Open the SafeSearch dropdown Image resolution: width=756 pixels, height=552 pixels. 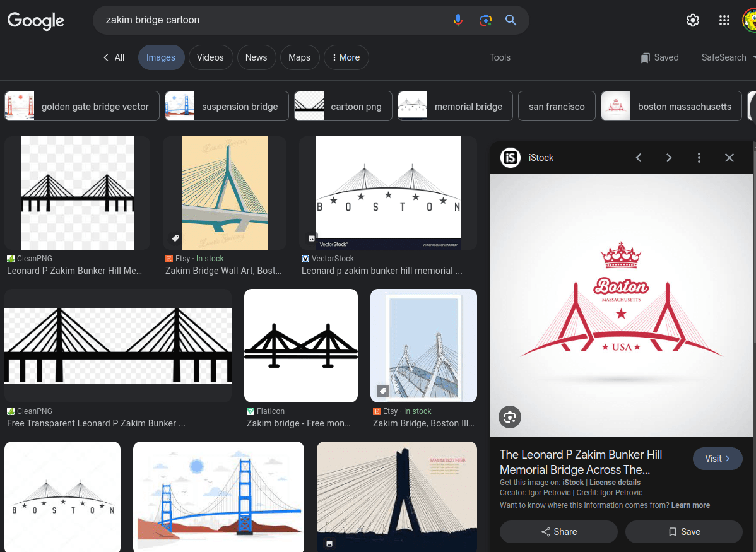point(728,57)
